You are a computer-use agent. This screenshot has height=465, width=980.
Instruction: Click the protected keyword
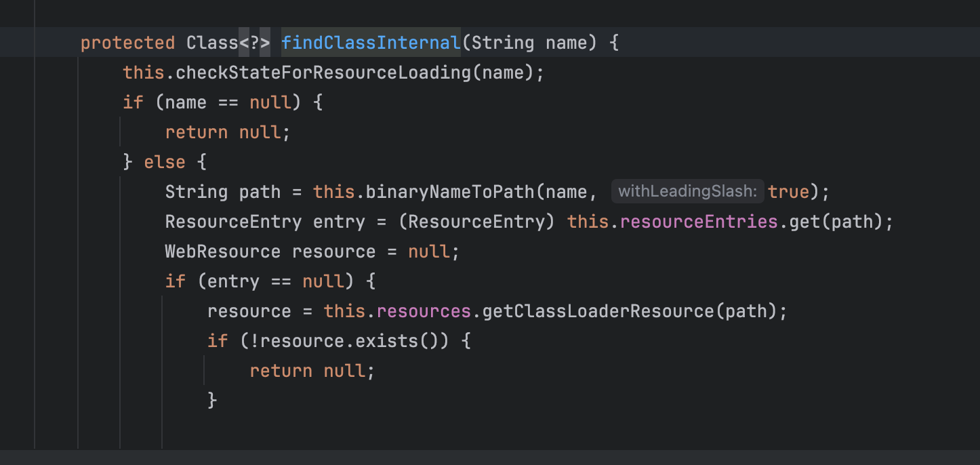point(127,43)
